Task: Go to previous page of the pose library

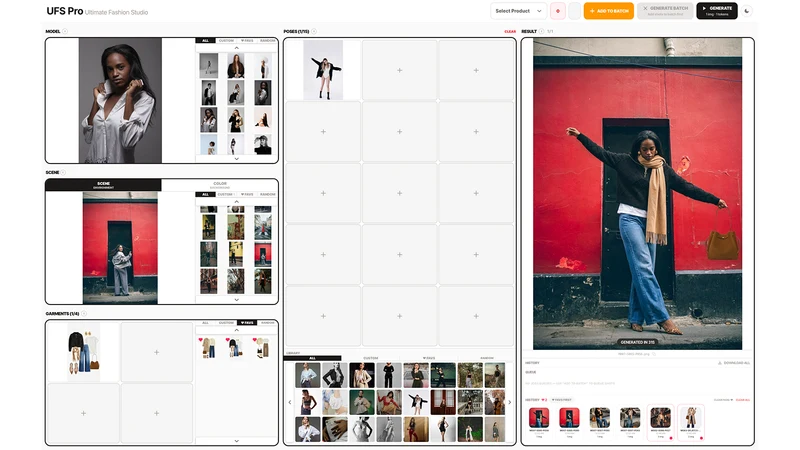Action: tap(290, 402)
